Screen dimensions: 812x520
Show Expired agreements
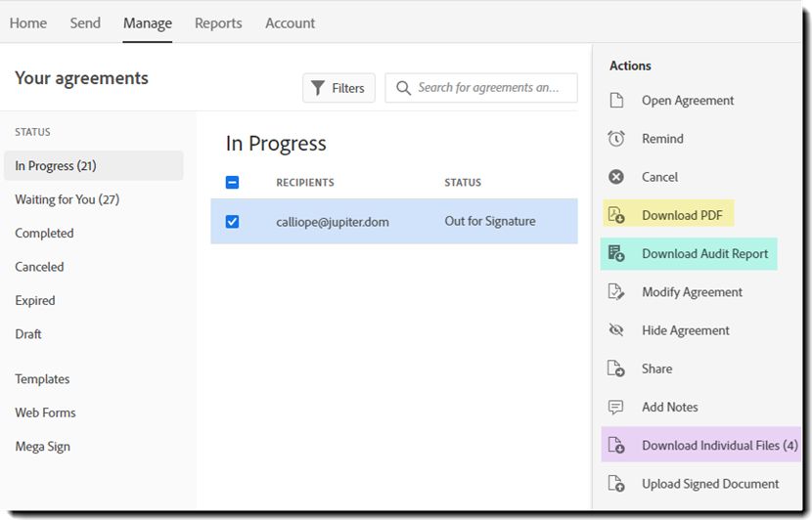pos(35,301)
